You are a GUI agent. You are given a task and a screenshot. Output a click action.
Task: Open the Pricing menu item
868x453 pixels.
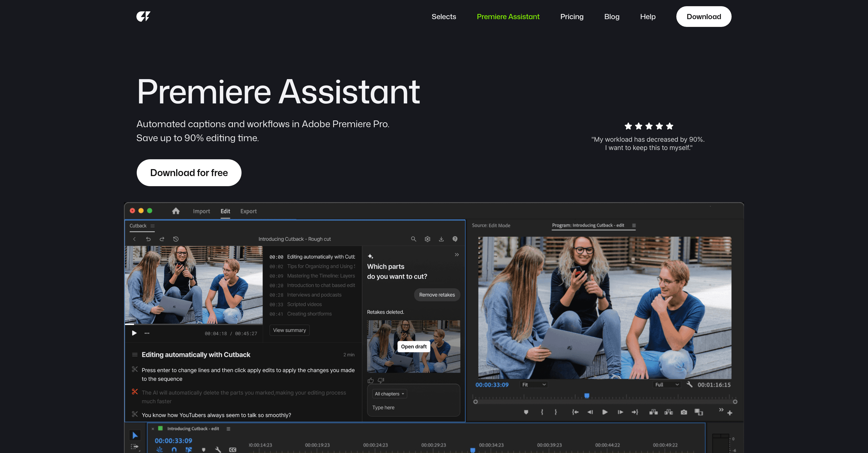(x=572, y=16)
